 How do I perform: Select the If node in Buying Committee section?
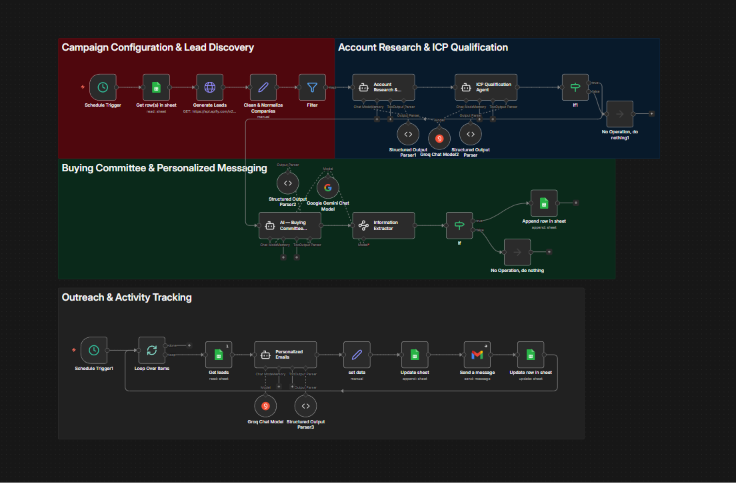click(x=460, y=225)
